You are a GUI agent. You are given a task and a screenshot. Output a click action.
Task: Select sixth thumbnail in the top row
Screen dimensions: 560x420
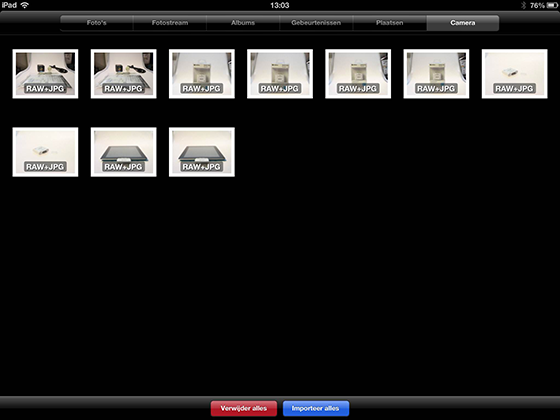tap(436, 74)
